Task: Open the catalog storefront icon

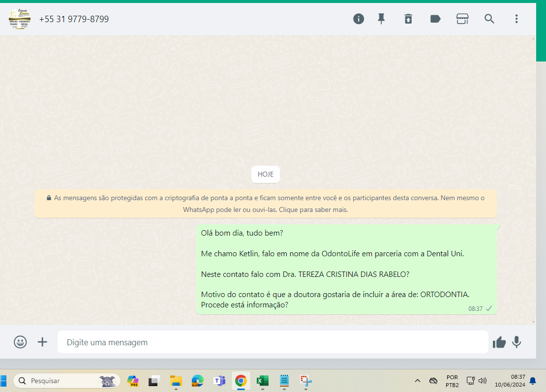Action: coord(462,19)
